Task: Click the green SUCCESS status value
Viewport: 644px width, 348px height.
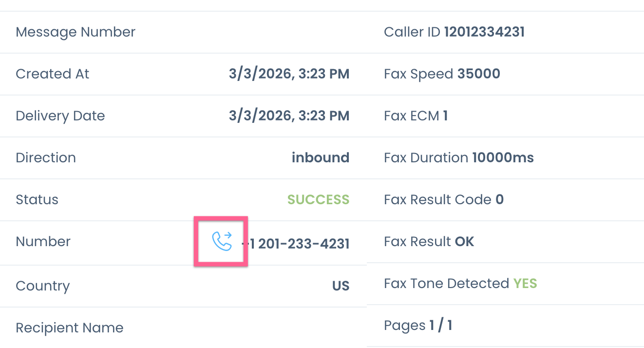Action: 318,200
